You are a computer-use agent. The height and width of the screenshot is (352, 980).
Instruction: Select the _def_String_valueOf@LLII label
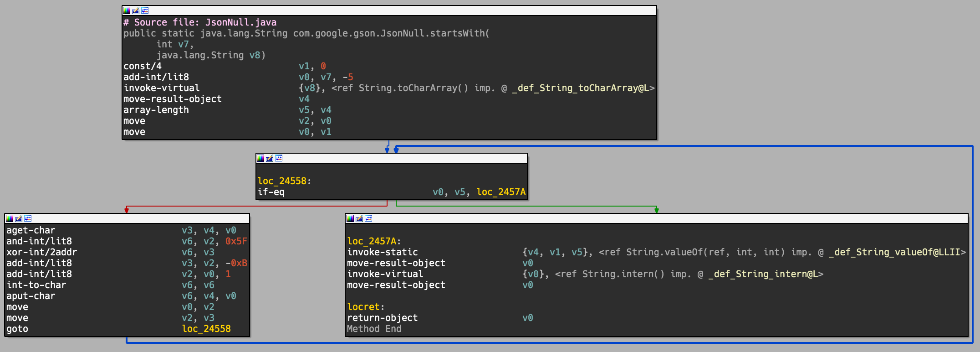(x=894, y=252)
